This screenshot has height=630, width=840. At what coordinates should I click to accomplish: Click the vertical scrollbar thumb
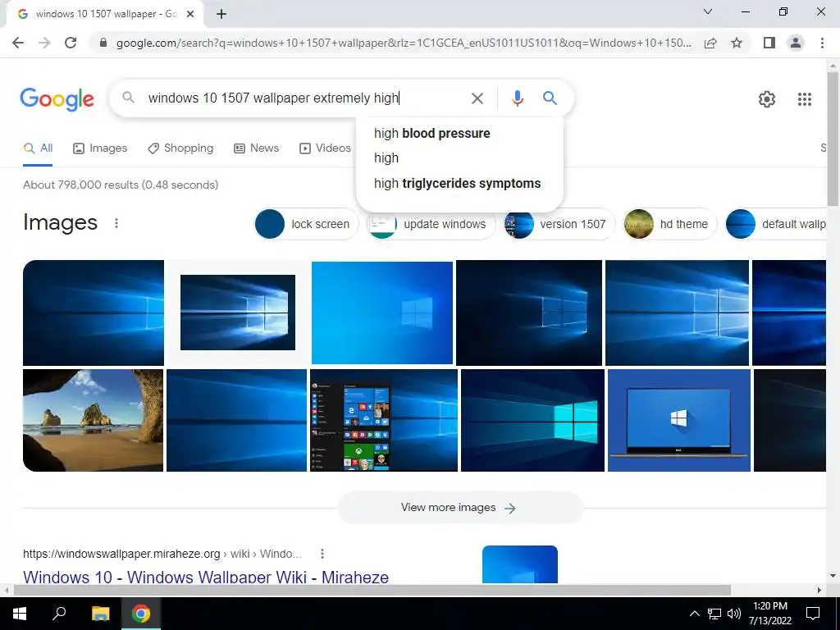click(x=833, y=138)
